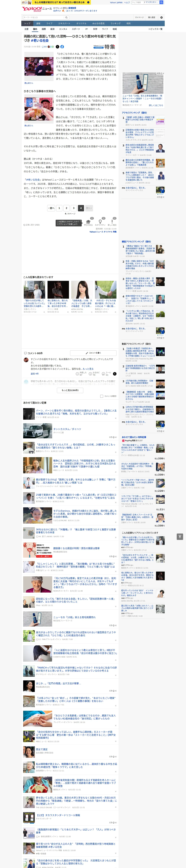186x868 pixels.
Task: Open the 勝山実さん photo with red background
Action: (x=39, y=66)
